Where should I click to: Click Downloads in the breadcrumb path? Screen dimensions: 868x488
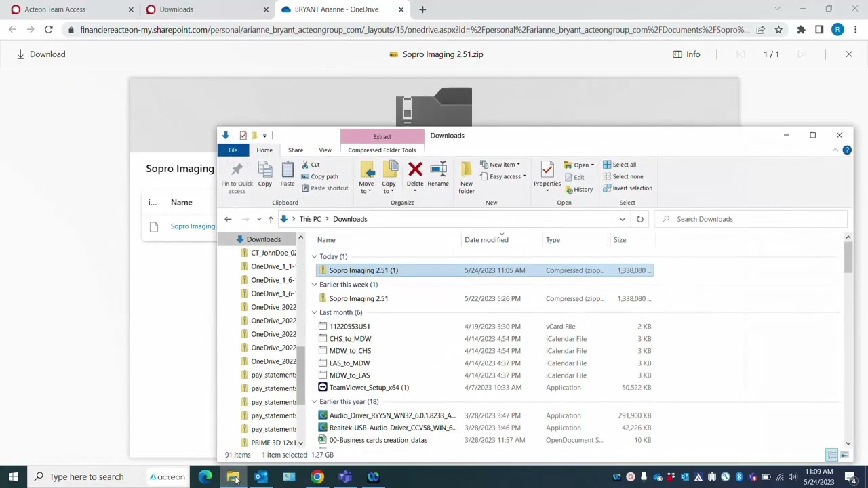[350, 219]
